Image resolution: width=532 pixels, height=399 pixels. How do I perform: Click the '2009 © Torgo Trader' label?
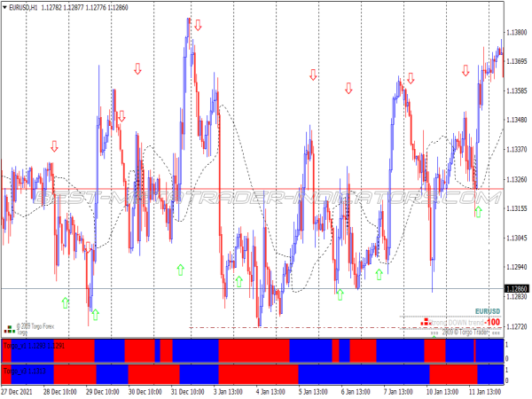click(465, 332)
